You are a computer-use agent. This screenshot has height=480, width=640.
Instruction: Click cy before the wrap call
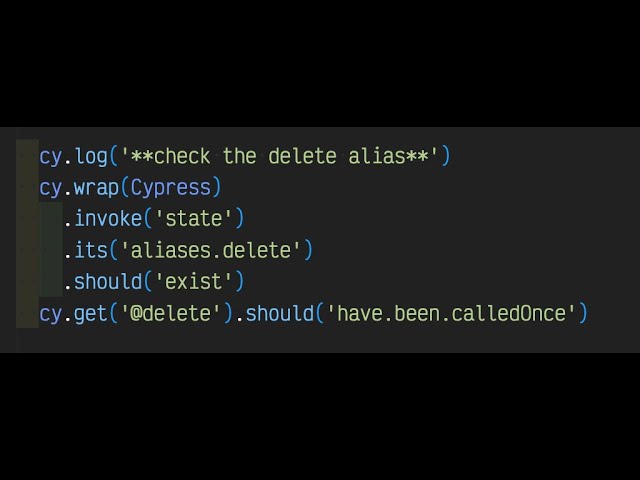click(50, 187)
